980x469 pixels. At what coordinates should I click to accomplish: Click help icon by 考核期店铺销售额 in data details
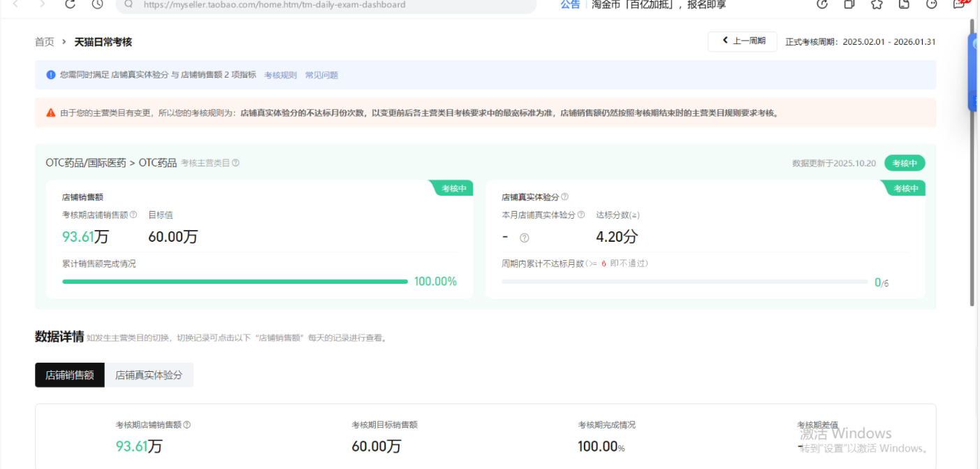pyautogui.click(x=187, y=424)
